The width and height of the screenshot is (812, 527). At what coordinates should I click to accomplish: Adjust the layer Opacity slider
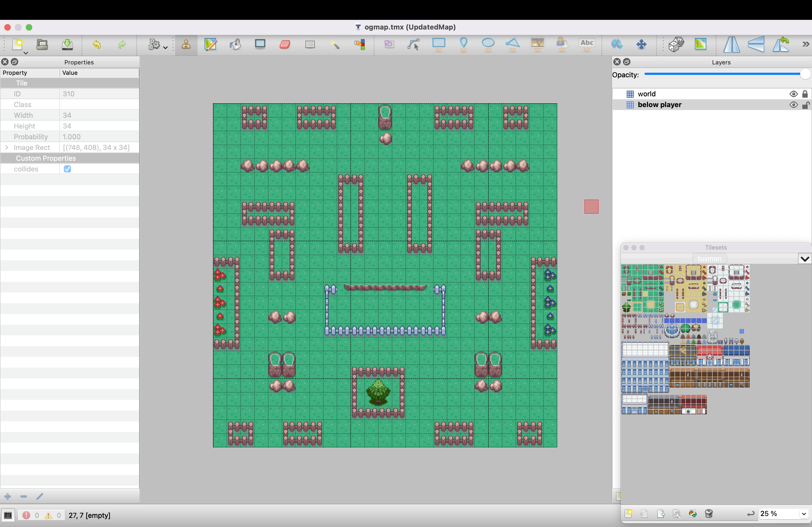[x=805, y=74]
